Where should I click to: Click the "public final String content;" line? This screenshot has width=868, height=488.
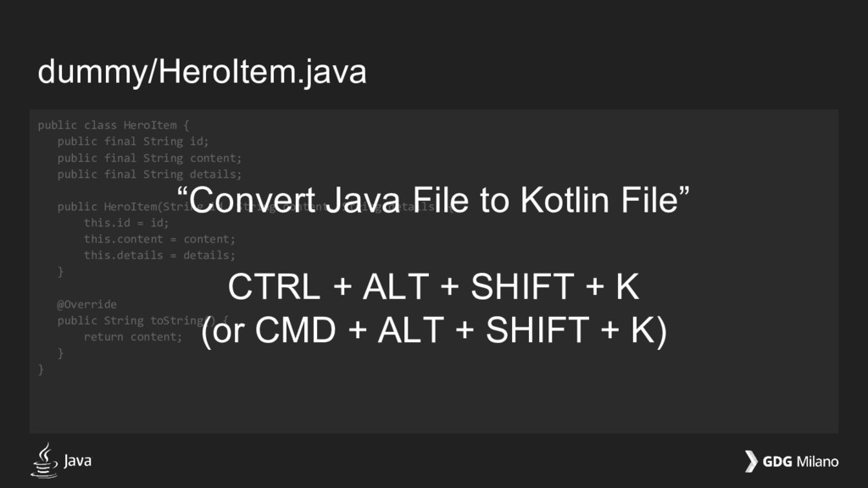149,158
